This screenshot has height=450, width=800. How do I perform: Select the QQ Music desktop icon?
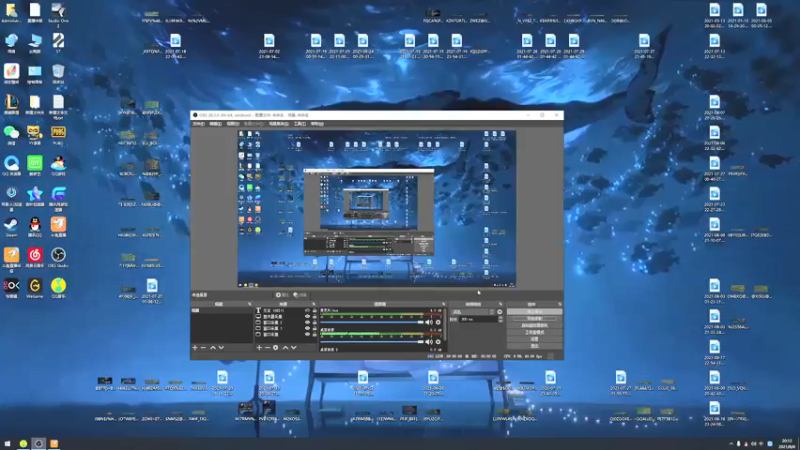[x=58, y=288]
